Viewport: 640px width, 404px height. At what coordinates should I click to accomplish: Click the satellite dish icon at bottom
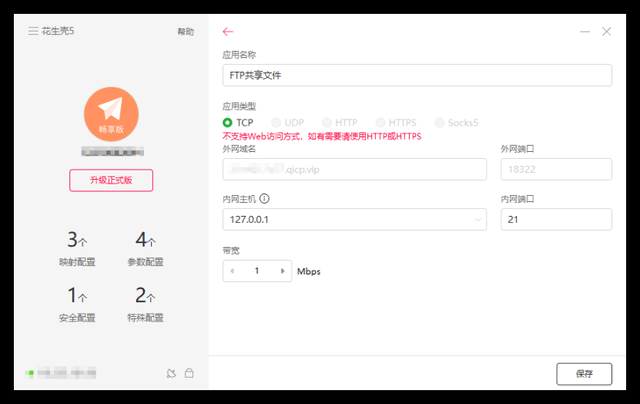171,374
